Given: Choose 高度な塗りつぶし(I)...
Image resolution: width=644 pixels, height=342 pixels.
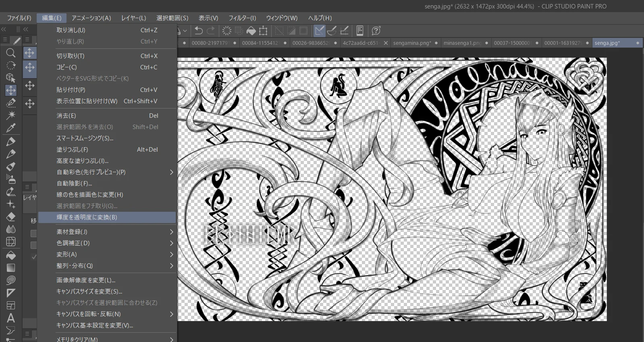Looking at the screenshot, I should click(x=107, y=161).
